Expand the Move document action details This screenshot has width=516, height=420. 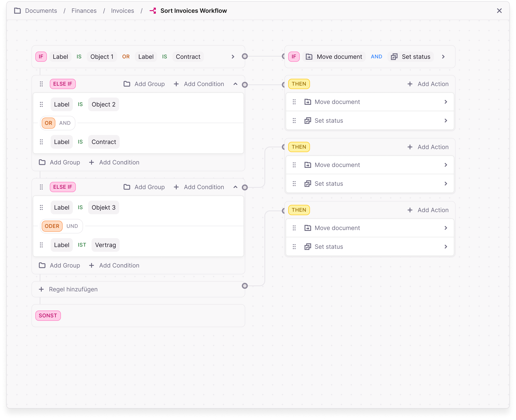446,102
